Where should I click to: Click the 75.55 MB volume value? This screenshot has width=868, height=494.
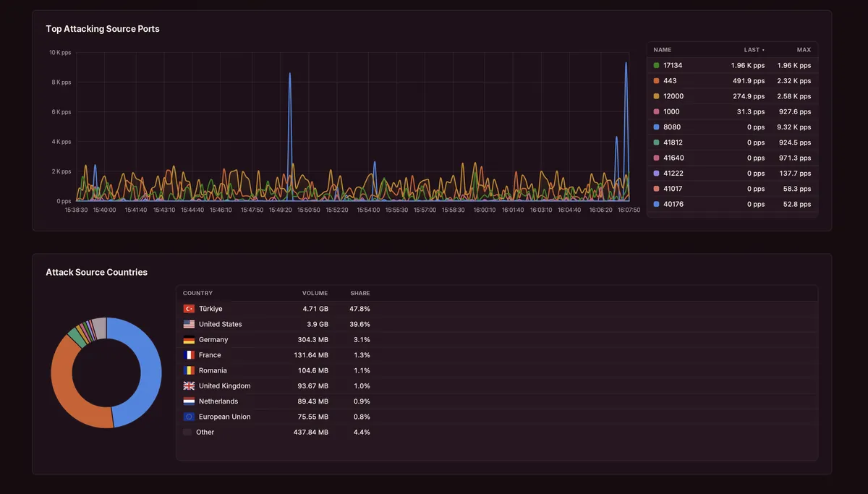click(312, 417)
